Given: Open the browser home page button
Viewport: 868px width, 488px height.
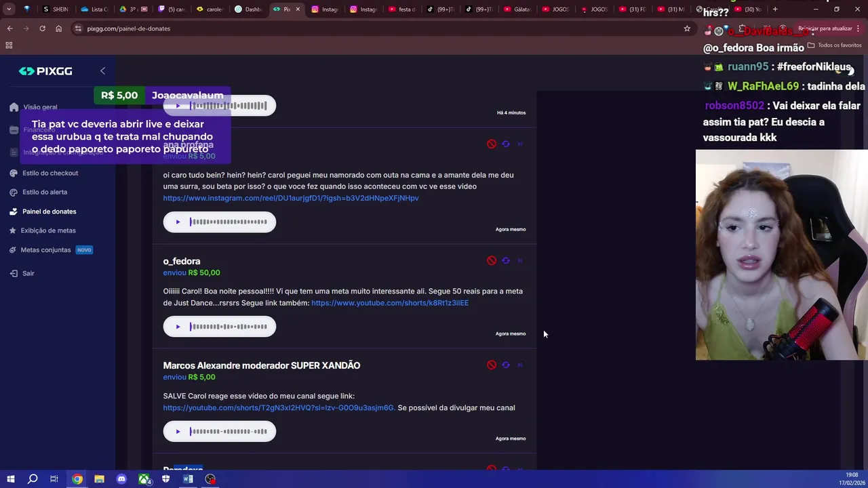Looking at the screenshot, I should 58,28.
